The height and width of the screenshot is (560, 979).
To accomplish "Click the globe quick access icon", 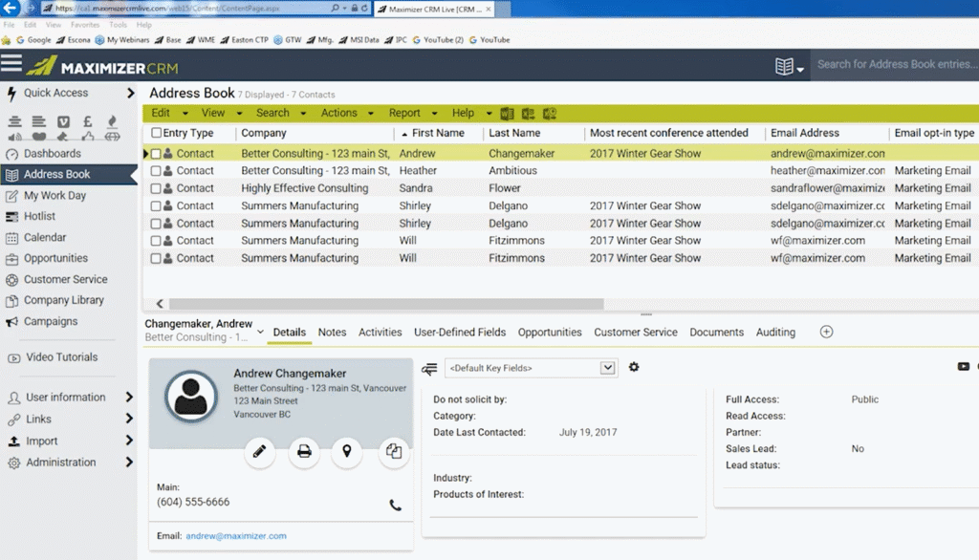I will tap(112, 136).
